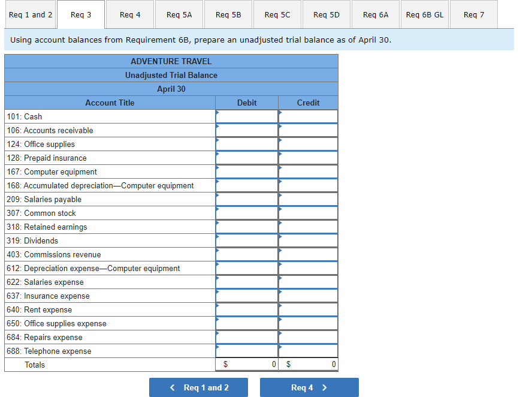Click the 'Credit' column header
The height and width of the screenshot is (397, 532).
click(x=308, y=103)
